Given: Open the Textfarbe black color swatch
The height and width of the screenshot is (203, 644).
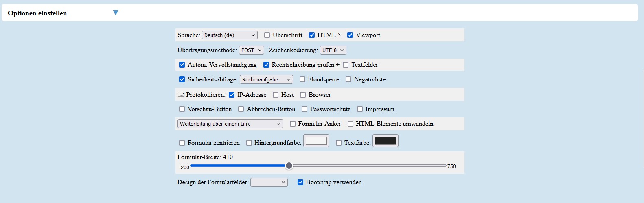Looking at the screenshot, I should [385, 141].
